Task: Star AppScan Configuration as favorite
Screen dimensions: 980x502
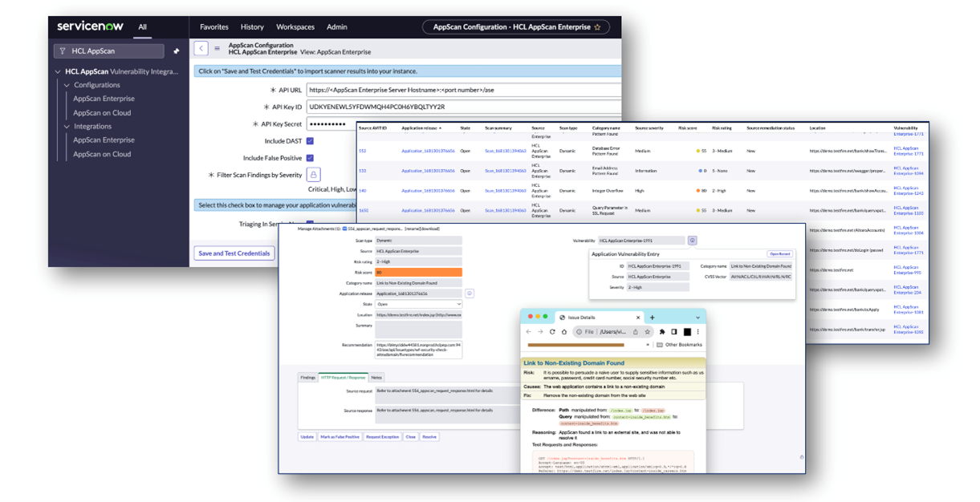Action: [x=597, y=27]
